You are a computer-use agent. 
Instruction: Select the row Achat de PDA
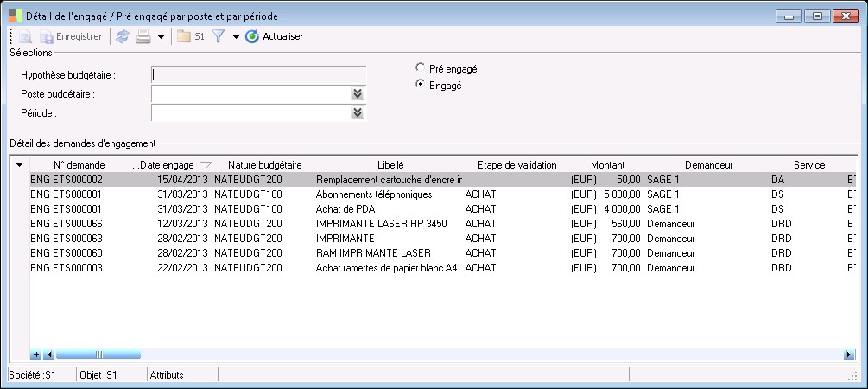click(345, 208)
